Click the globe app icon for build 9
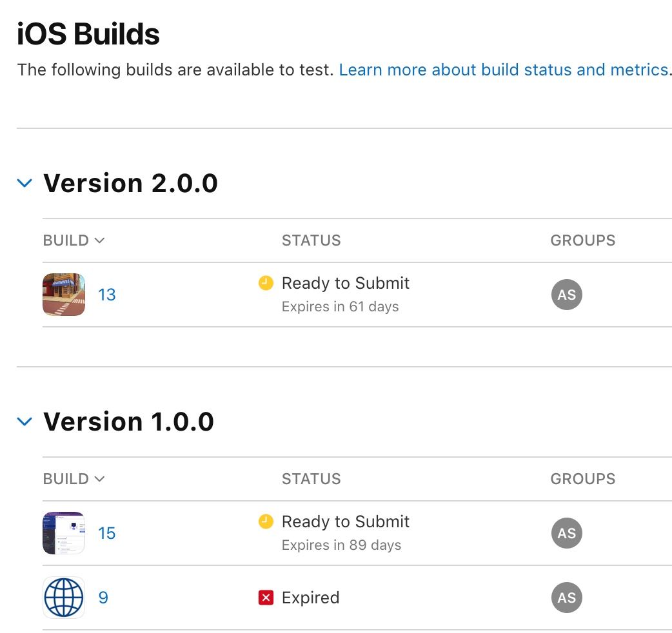The image size is (672, 633). 64,598
